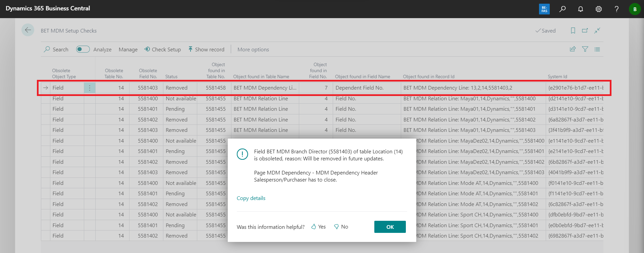Expand More options in action bar
This screenshot has height=253, width=644.
tap(253, 50)
